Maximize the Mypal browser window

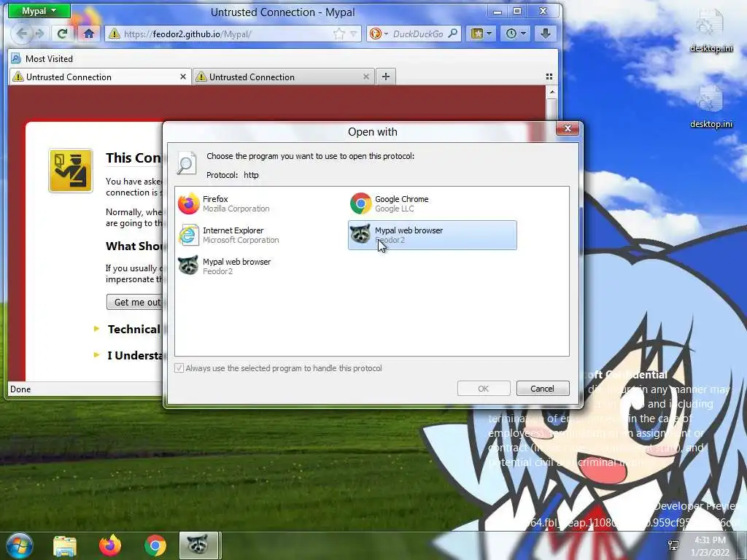click(x=517, y=11)
